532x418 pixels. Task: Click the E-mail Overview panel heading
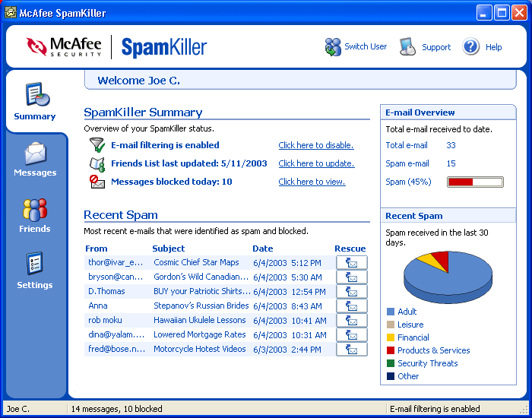420,112
